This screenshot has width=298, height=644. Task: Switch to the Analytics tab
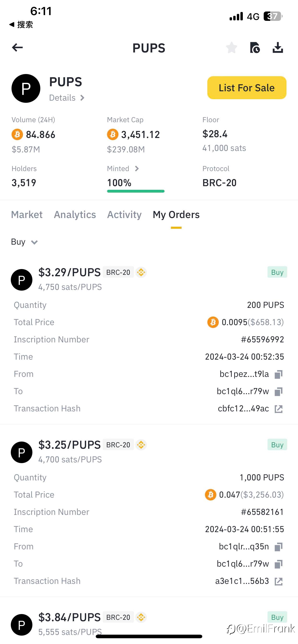click(x=75, y=215)
